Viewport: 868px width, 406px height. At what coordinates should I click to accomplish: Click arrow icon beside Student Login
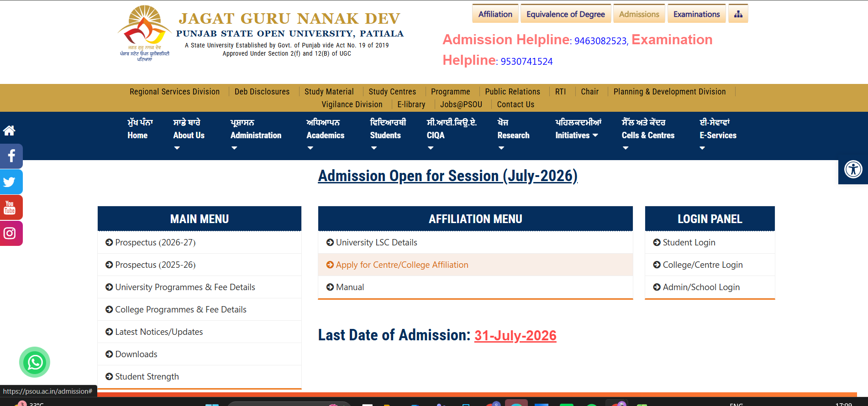tap(657, 243)
